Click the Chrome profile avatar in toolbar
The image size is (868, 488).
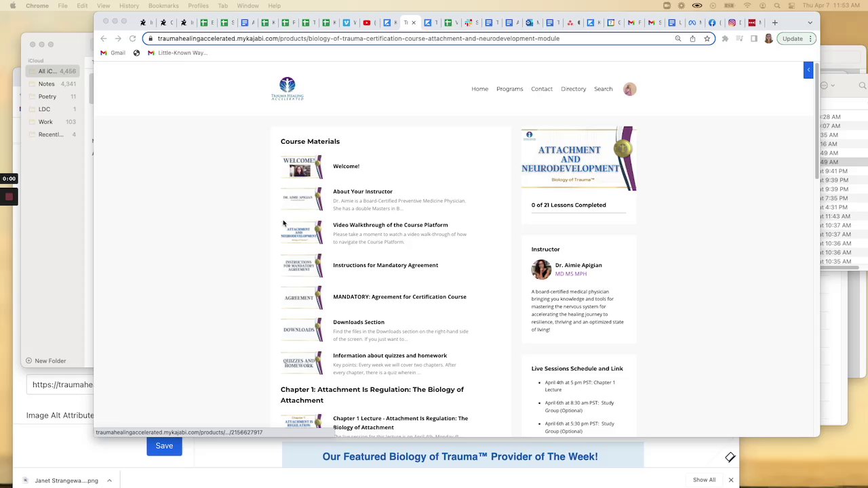click(x=768, y=39)
